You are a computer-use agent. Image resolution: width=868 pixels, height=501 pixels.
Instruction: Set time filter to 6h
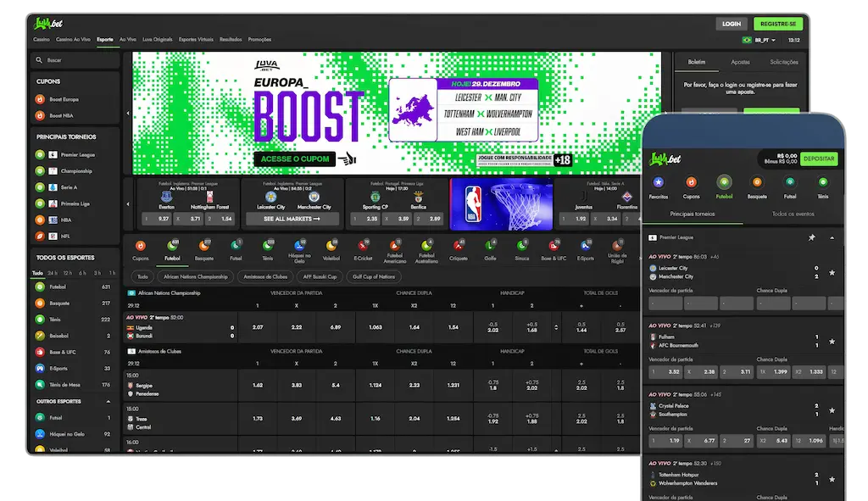pyautogui.click(x=82, y=273)
